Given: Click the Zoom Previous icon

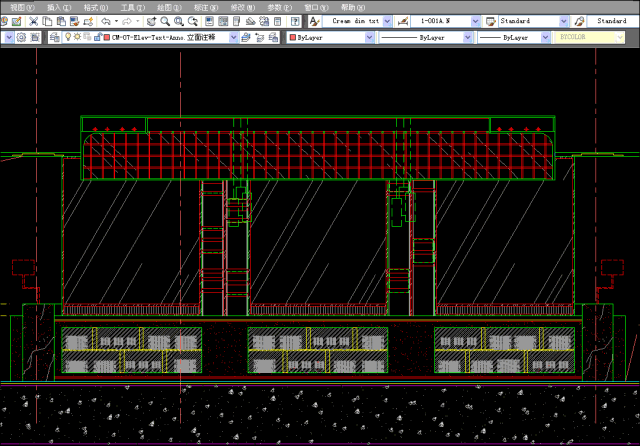Looking at the screenshot, I should click(193, 21).
